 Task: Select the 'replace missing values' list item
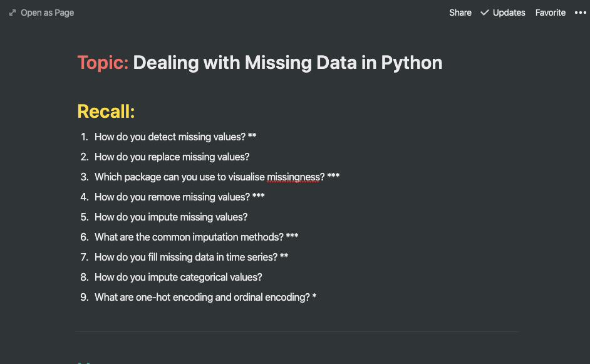click(172, 157)
